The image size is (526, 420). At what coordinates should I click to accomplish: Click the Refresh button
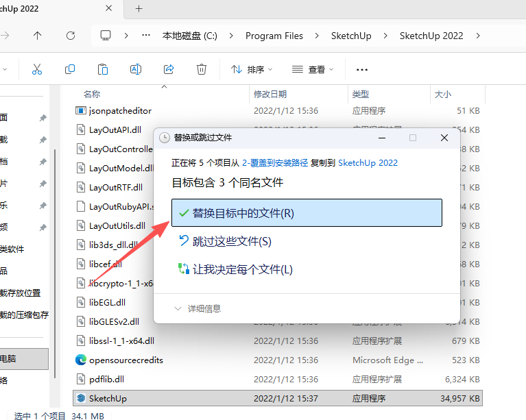(x=71, y=36)
